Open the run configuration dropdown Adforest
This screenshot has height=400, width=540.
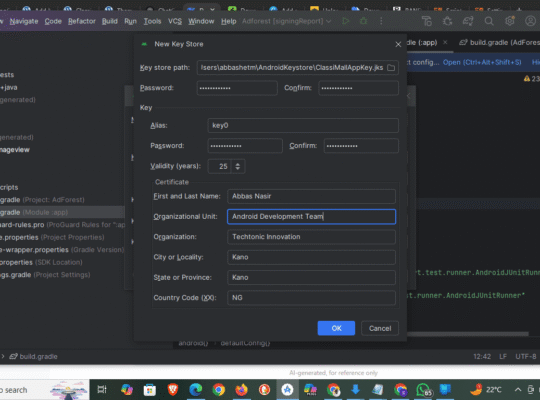(x=287, y=21)
